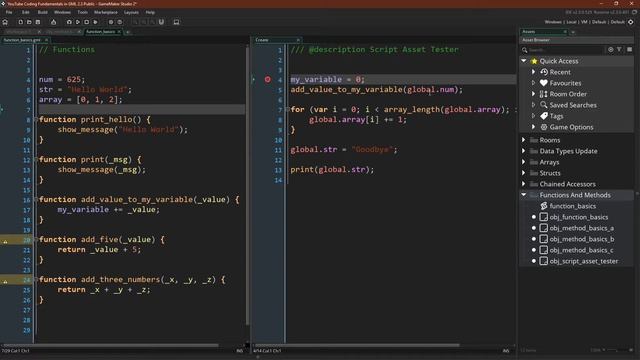Click the zoom reset toolbar icon
Image resolution: width=640 pixels, height=360 pixels.
tap(144, 22)
